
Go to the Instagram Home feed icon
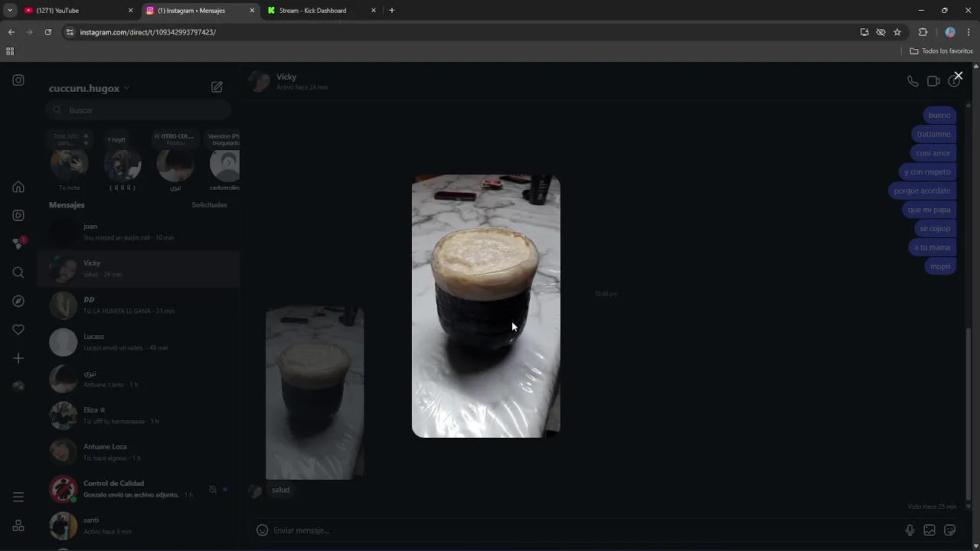pos(18,187)
